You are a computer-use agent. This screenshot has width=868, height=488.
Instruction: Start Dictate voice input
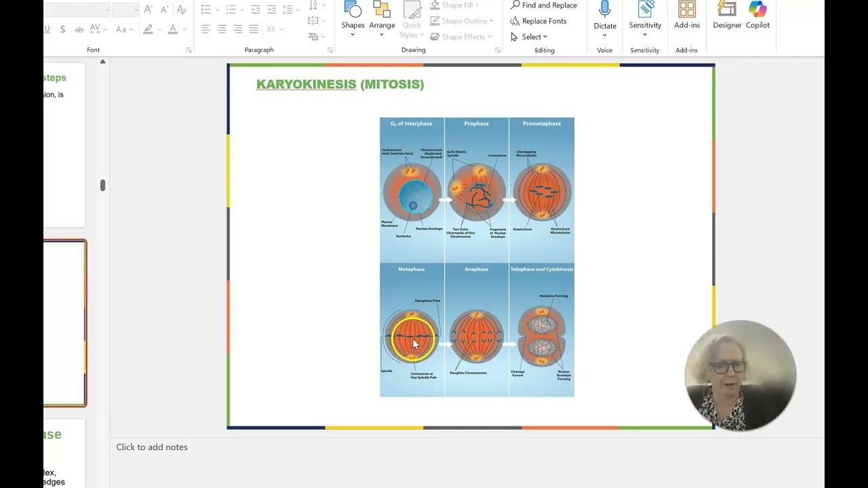tap(605, 19)
